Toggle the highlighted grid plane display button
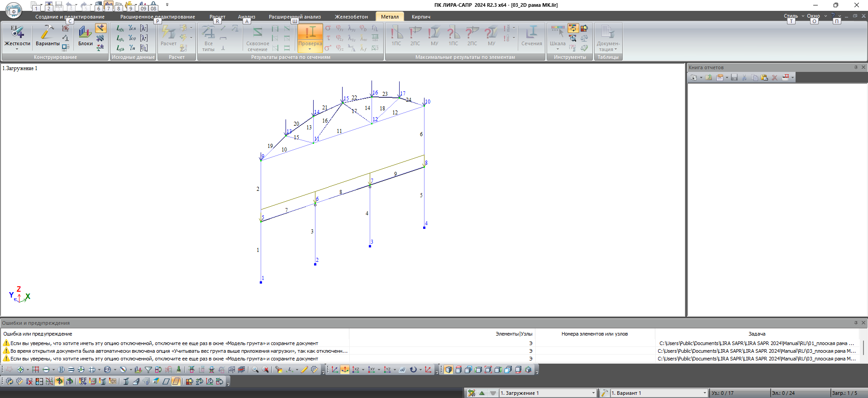Screen dimensions: 868x398 pos(176,381)
